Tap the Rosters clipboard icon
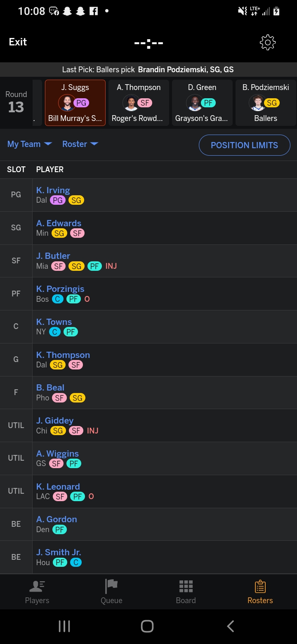Viewport: 297px width, 644px height. pos(260,586)
